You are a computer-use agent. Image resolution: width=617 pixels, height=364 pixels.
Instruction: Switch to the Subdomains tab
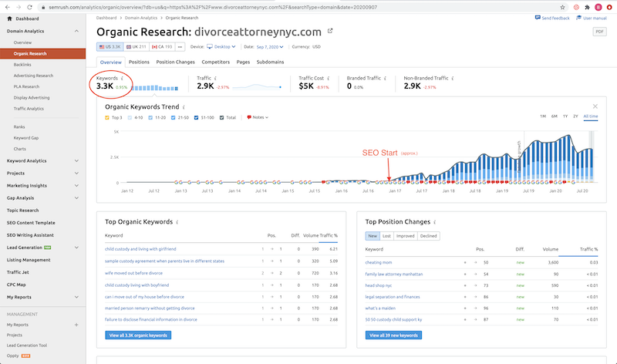[x=271, y=62]
